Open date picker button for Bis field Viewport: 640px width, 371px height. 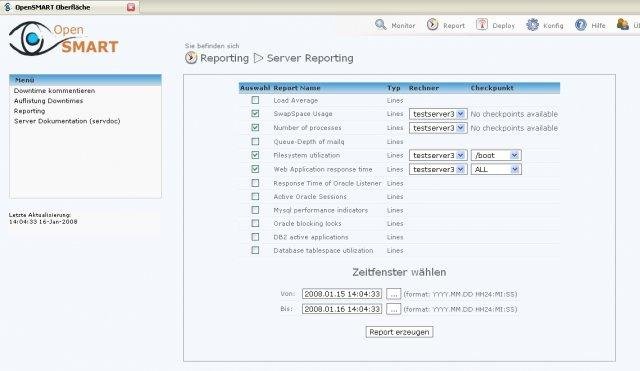click(393, 309)
